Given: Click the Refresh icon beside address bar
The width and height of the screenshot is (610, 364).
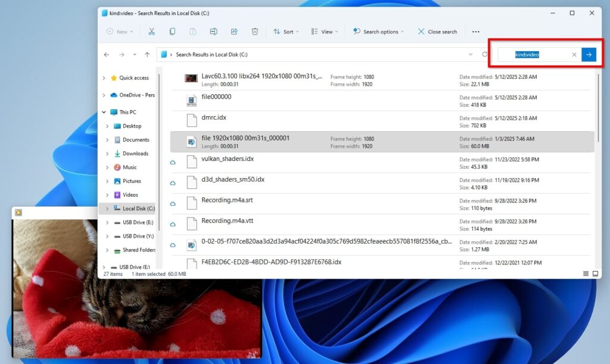Looking at the screenshot, I should pyautogui.click(x=485, y=55).
